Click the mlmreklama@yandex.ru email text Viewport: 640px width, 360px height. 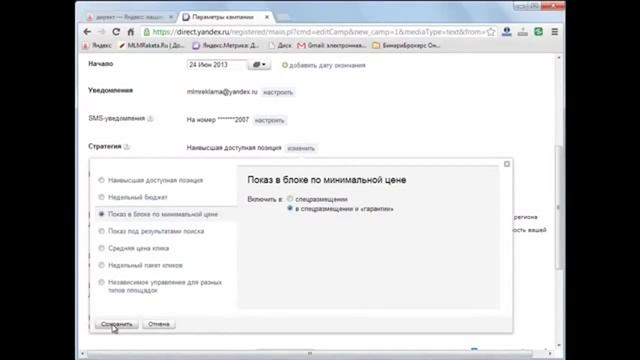pos(222,92)
